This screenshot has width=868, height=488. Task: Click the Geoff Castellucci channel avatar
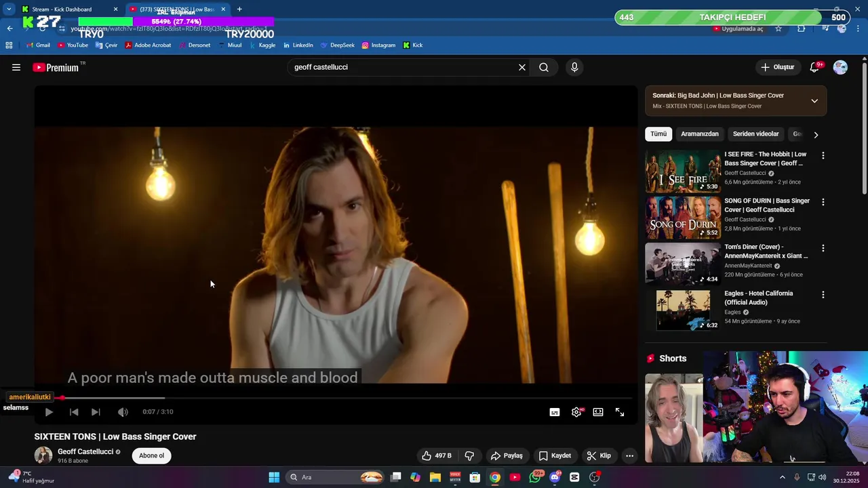pos(43,455)
